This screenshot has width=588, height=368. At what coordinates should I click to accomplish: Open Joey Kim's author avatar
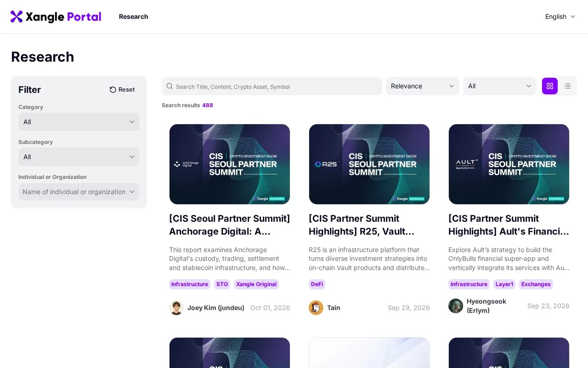176,308
